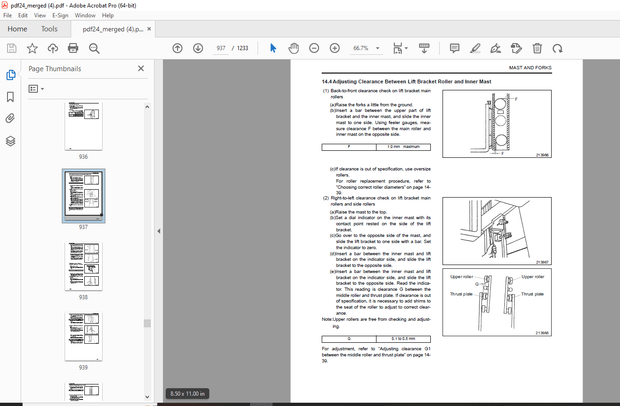
Task: Open the Bookmarks panel
Action: click(11, 97)
